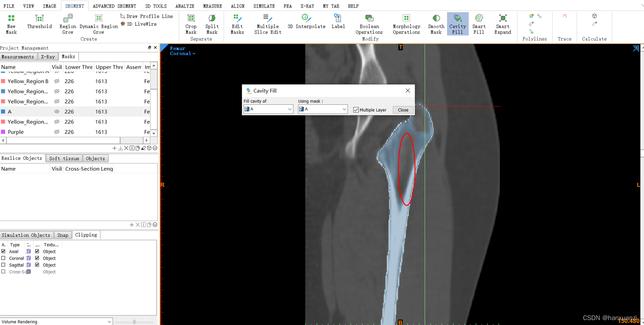Expand more options in Masks toolbar
Viewport: 644px width, 325px height.
(x=155, y=148)
